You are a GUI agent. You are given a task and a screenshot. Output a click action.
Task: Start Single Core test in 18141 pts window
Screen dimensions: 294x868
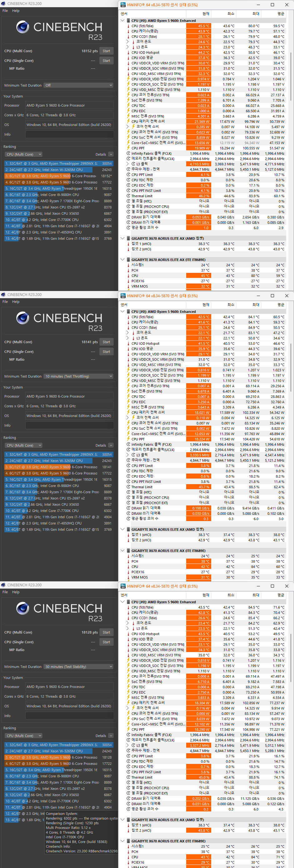pyautogui.click(x=107, y=352)
